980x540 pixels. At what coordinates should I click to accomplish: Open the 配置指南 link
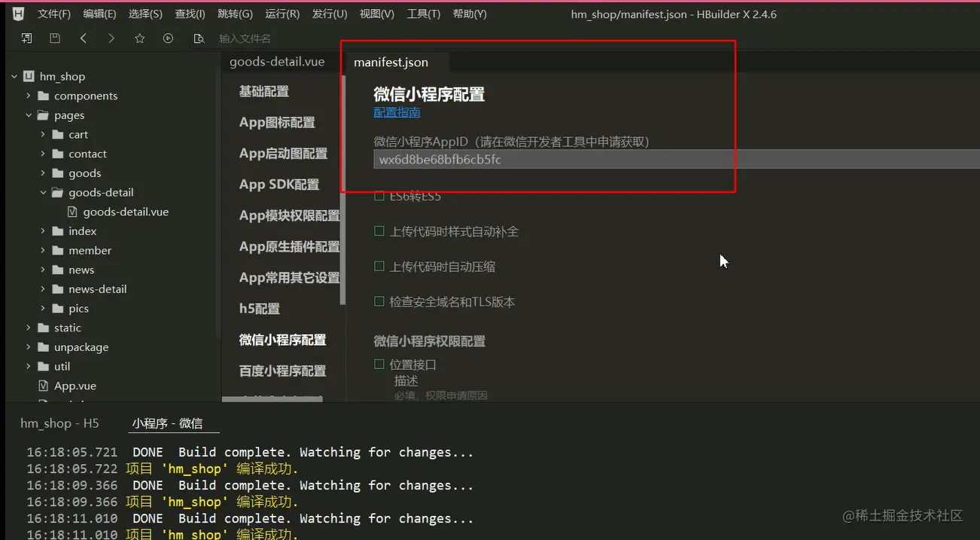pyautogui.click(x=397, y=112)
